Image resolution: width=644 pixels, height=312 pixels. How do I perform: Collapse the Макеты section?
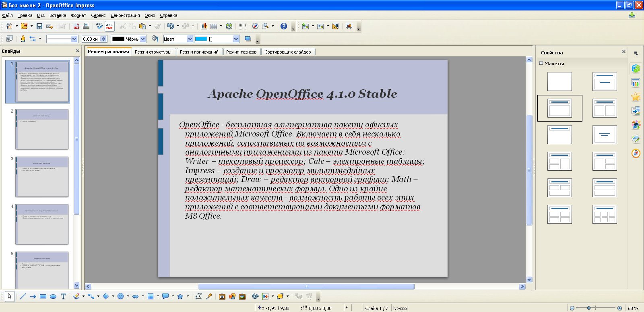(x=541, y=63)
